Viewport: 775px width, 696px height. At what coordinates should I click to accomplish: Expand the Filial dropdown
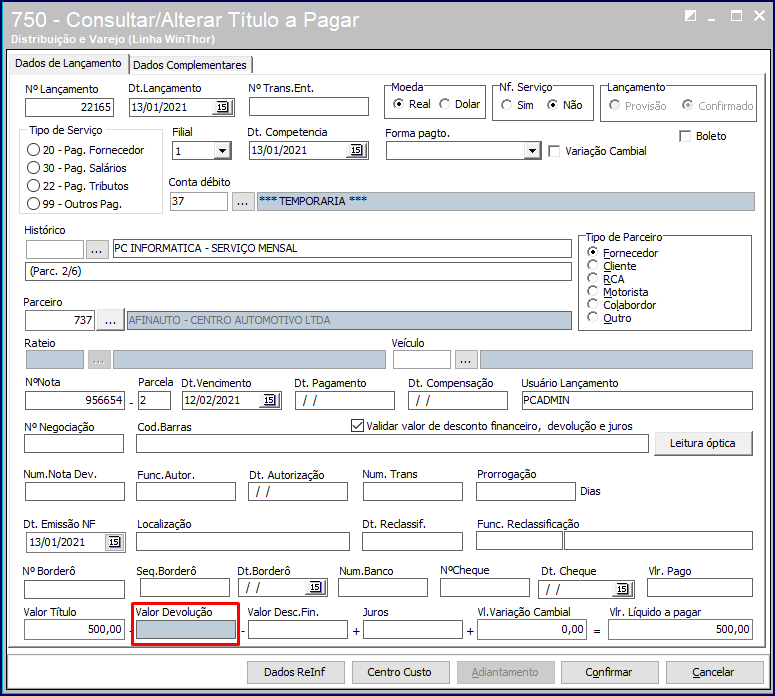point(222,151)
